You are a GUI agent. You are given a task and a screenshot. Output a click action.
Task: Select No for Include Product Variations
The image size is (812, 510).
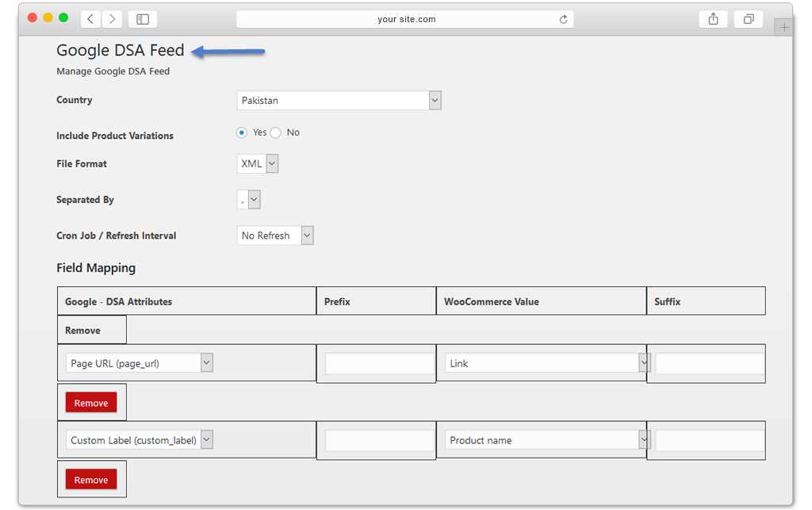275,132
